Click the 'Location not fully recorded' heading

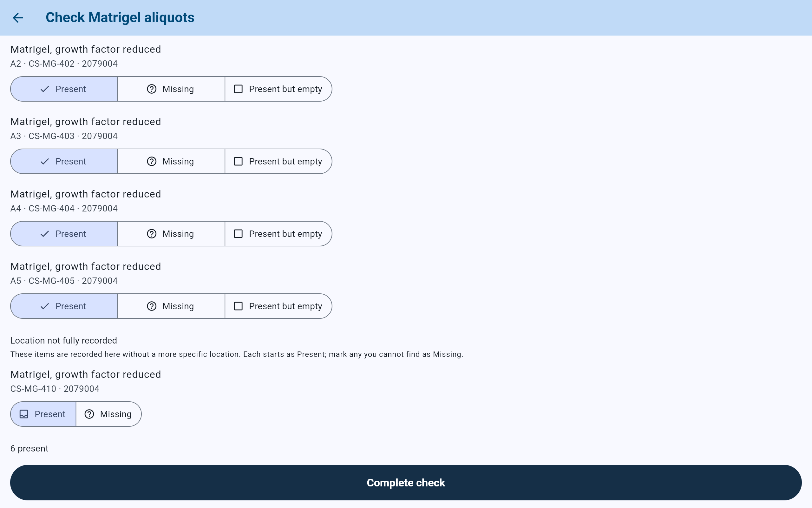coord(64,340)
